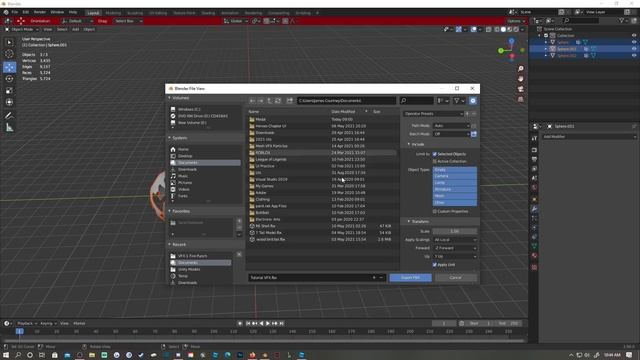Click the Export FBX button
640x360 pixels.
coord(410,278)
